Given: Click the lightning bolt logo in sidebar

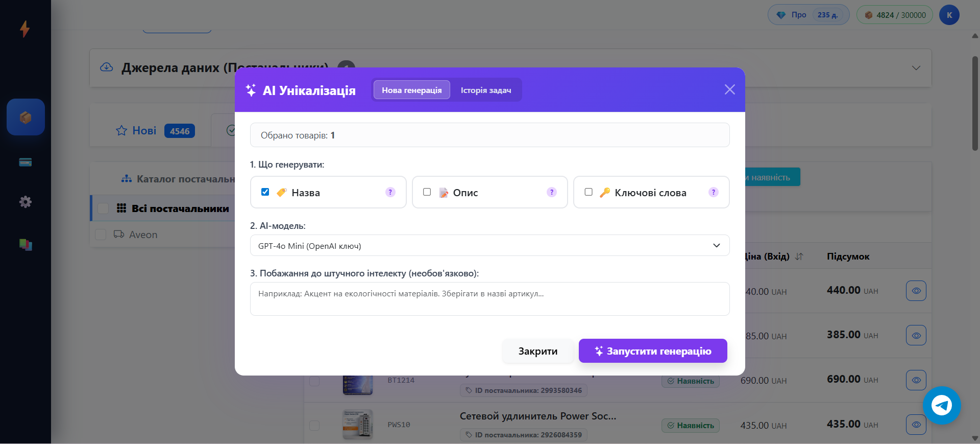Looking at the screenshot, I should (24, 29).
